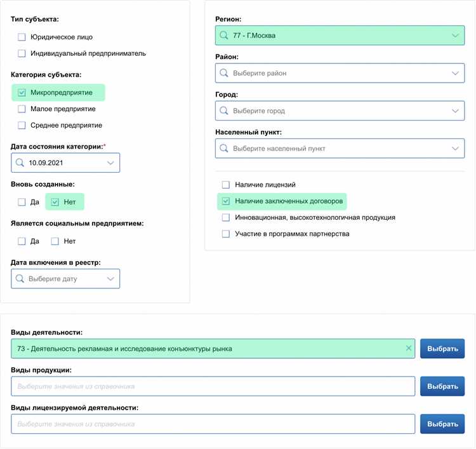Screen dimensions: 476x449
Task: Click the search icon in the Регион field
Action: coord(224,36)
